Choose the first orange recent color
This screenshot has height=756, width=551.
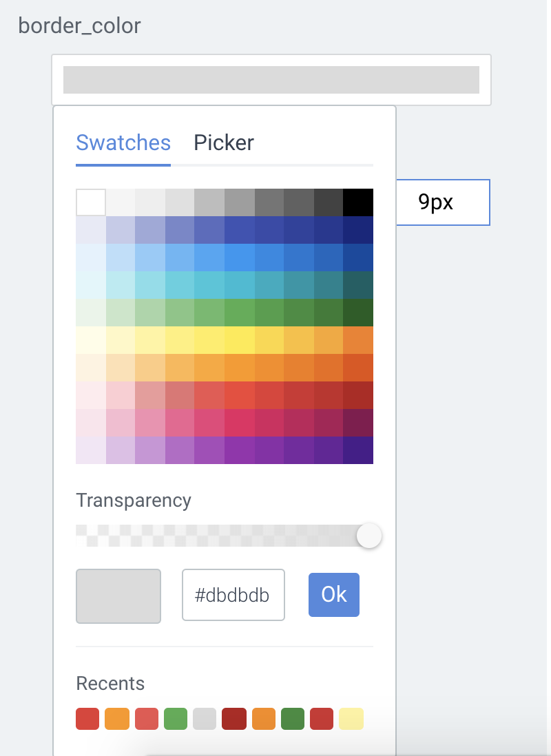(116, 718)
